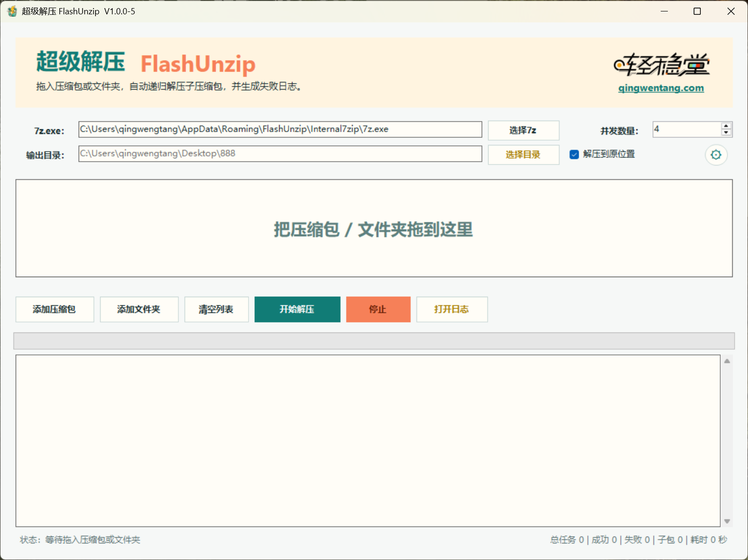Viewport: 748px width, 560px height.
Task: Click the 失败 0 status counter
Action: click(637, 540)
